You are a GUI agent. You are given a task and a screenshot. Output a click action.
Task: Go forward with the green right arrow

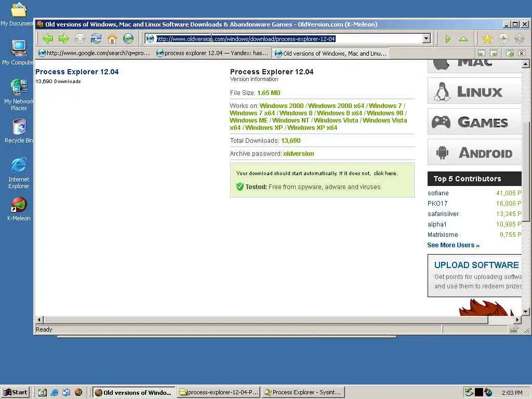64,38
